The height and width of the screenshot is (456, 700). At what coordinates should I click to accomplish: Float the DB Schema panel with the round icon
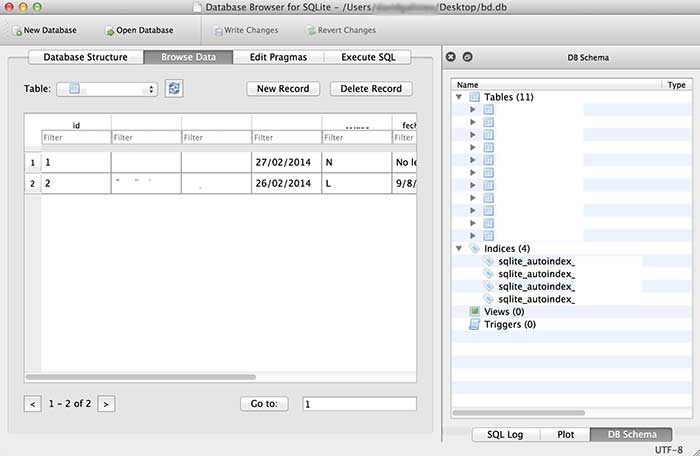pos(467,57)
